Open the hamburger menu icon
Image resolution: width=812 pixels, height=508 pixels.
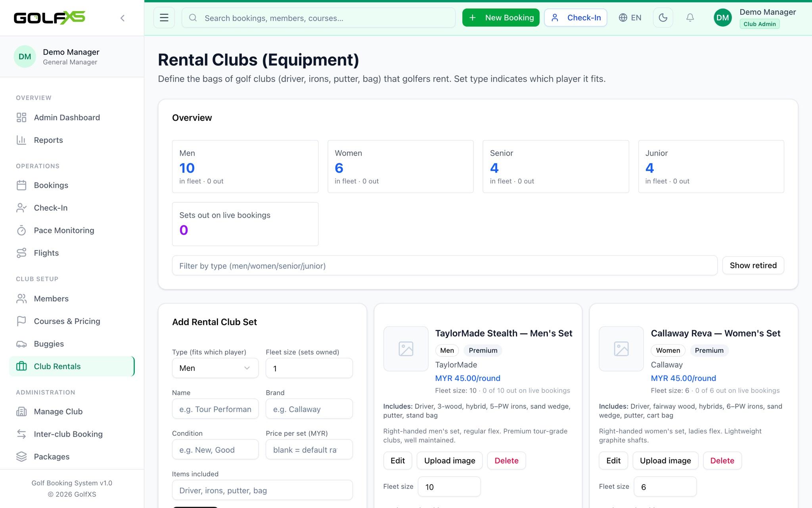tap(164, 18)
